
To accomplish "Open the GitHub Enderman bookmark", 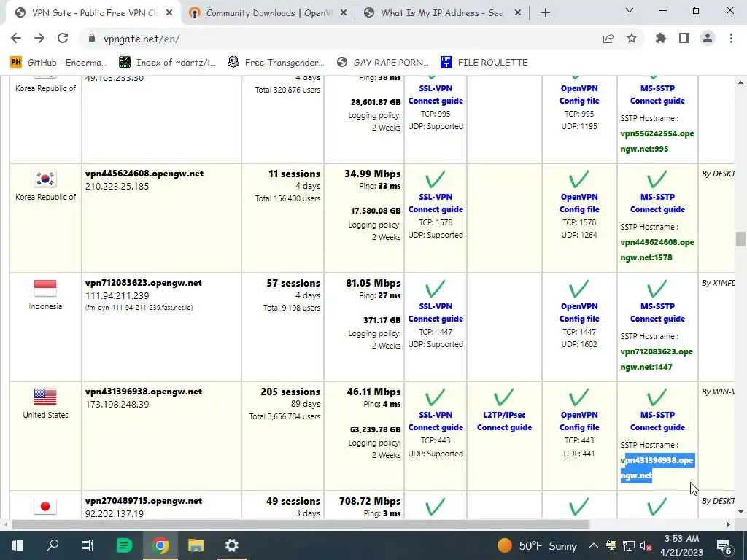I will pos(58,63).
